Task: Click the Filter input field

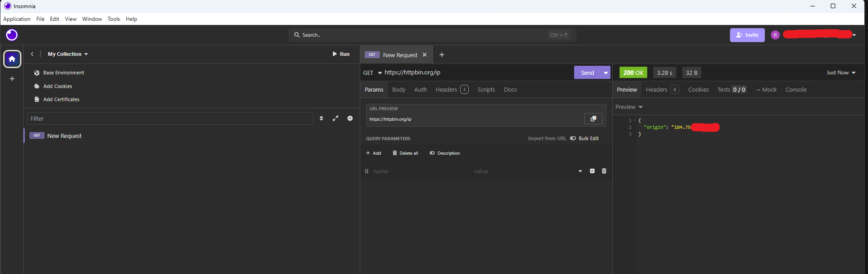Action: tap(170, 118)
